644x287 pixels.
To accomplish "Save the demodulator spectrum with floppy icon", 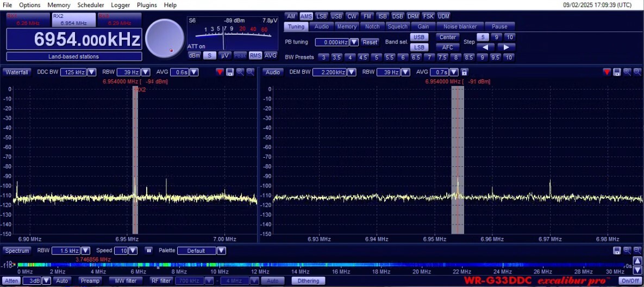I will [617, 72].
